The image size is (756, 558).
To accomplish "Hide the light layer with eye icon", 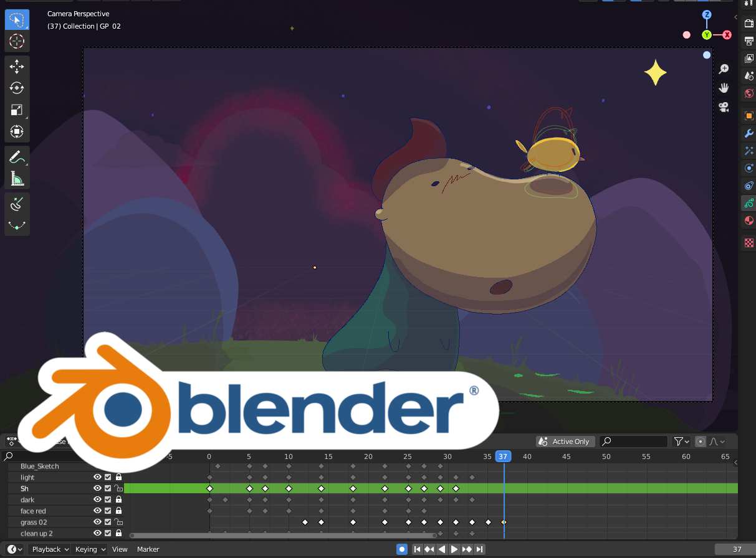I will [97, 477].
